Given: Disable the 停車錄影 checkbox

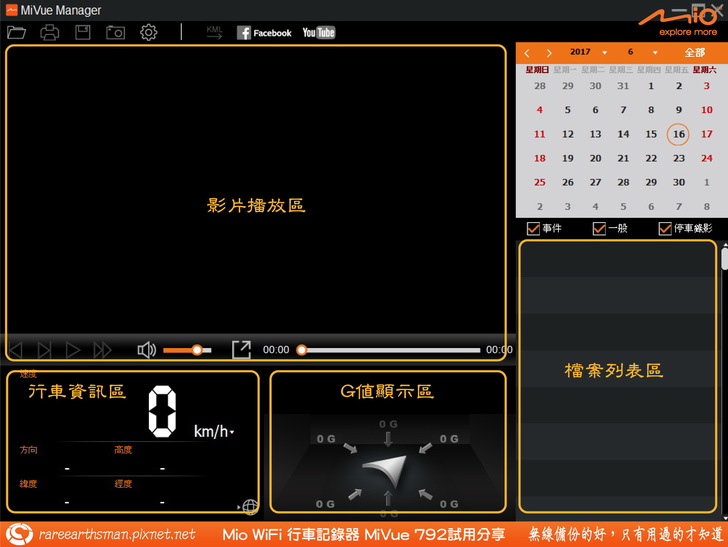Looking at the screenshot, I should click(x=665, y=229).
